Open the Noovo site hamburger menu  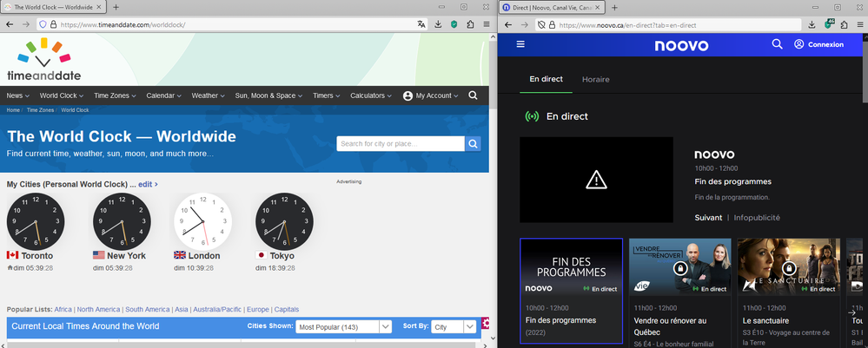520,44
